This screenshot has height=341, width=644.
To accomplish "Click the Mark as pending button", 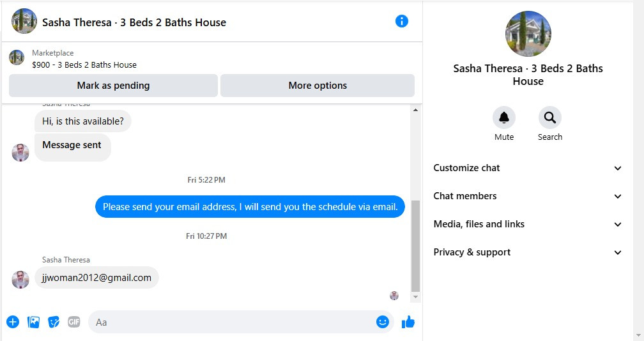I will 113,86.
